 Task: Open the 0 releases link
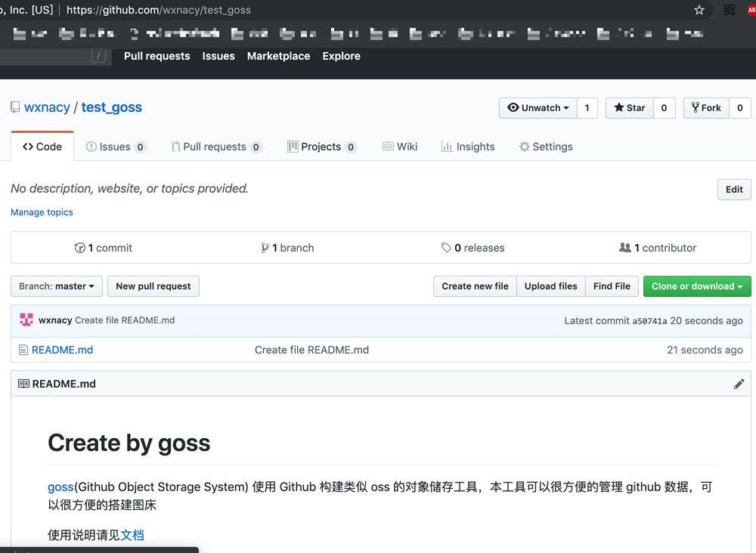[x=472, y=248]
